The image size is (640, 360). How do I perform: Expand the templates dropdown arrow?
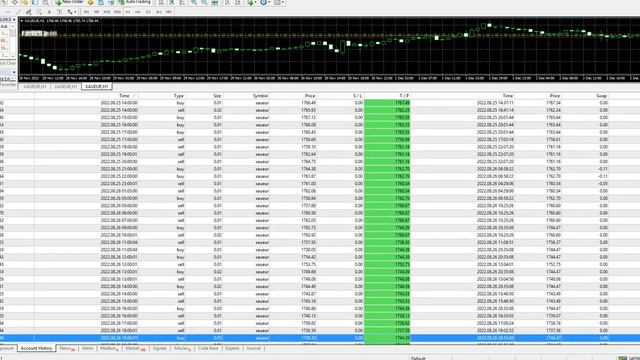tap(283, 2)
